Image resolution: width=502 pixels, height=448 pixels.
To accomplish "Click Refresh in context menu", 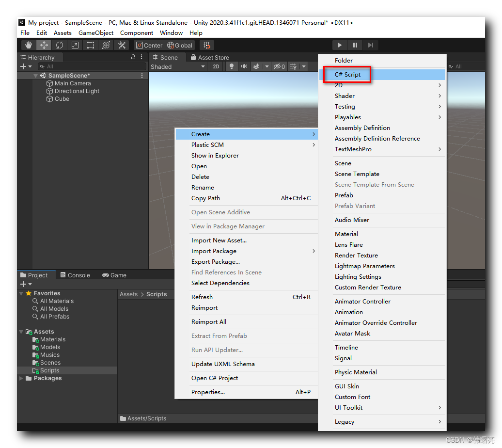I will tap(247, 297).
